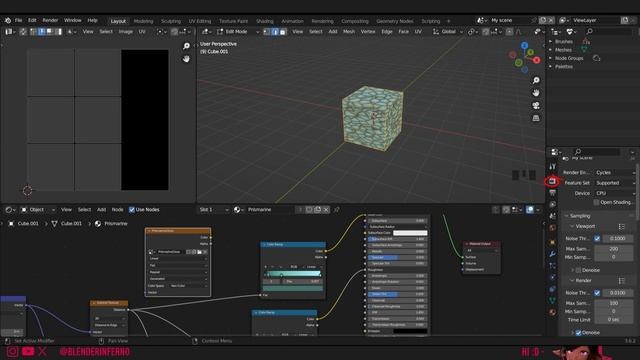
Task: Open the File menu
Action: (18, 20)
